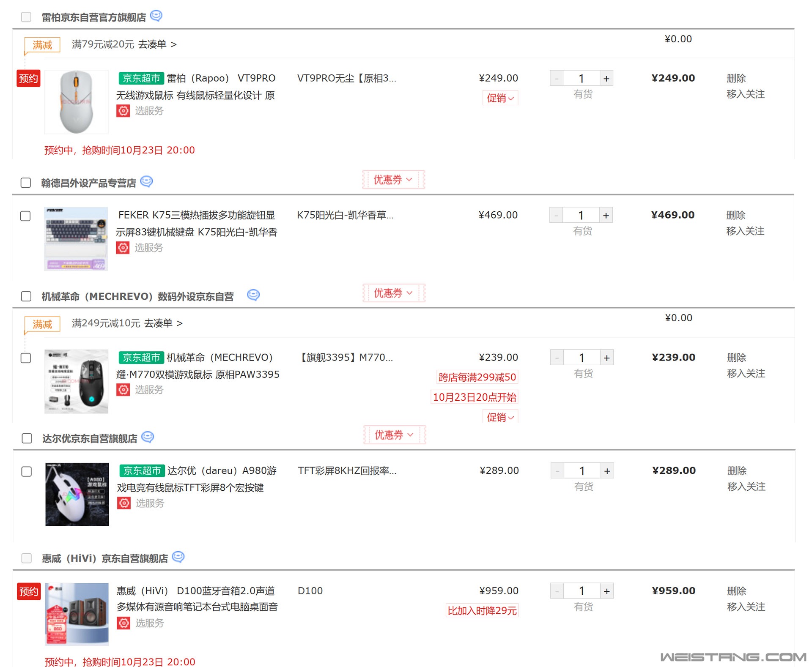Viewport: 812px width, 667px height.
Task: Open 优惠券 dropdown above 达尔优 store section
Action: [x=394, y=435]
